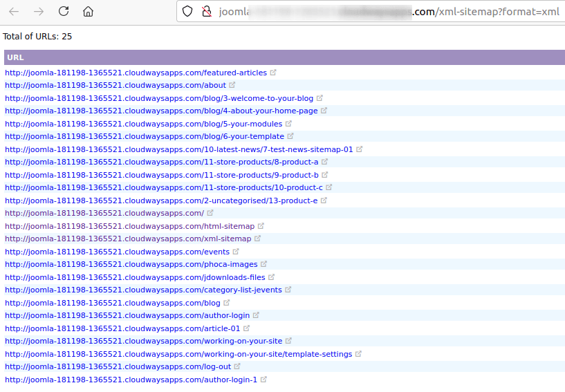This screenshot has width=565, height=392.
Task: Click external icon beside xml-sitemap list entry
Action: [257, 239]
